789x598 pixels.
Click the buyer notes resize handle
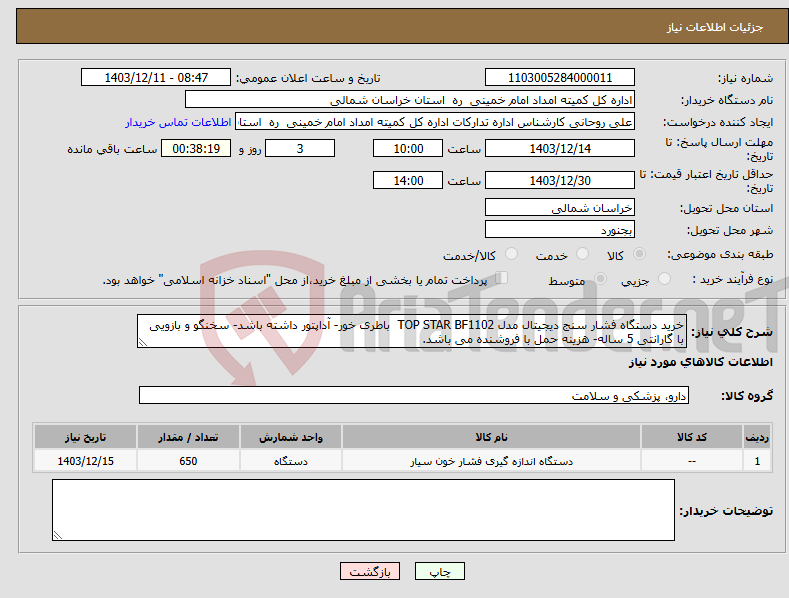point(58,535)
